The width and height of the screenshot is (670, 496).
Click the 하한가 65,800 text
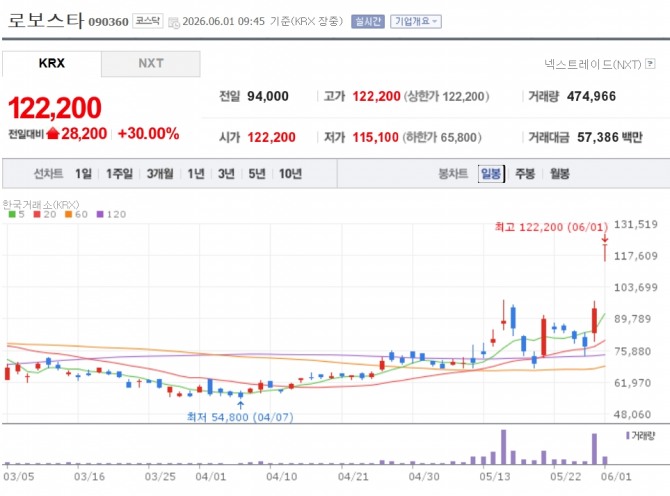[442, 137]
